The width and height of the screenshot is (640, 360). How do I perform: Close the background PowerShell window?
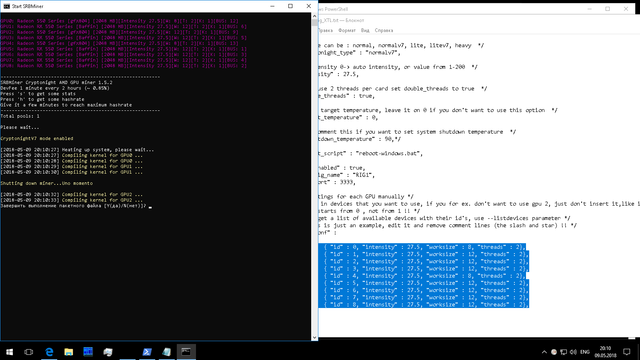click(x=626, y=9)
